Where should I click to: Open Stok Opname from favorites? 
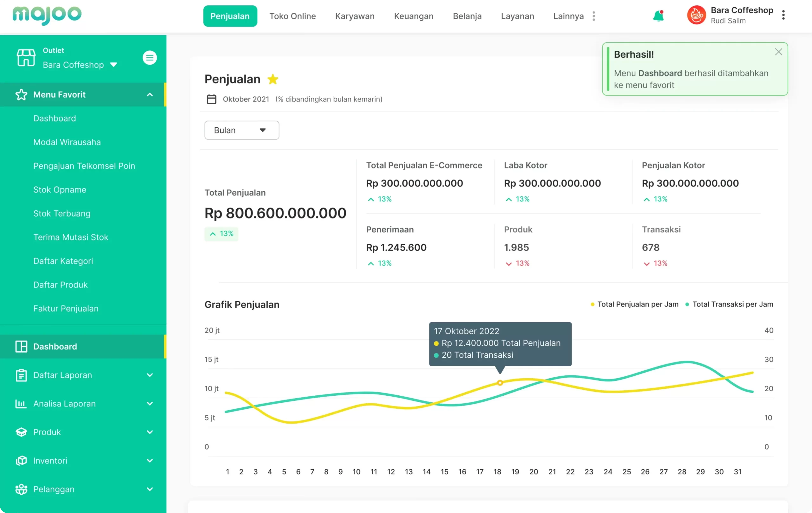(60, 190)
